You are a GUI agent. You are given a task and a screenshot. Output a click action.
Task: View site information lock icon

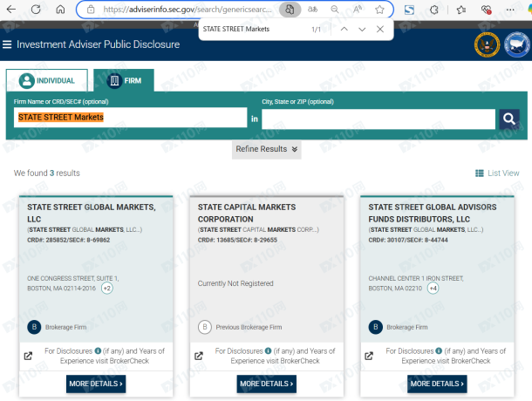click(91, 10)
